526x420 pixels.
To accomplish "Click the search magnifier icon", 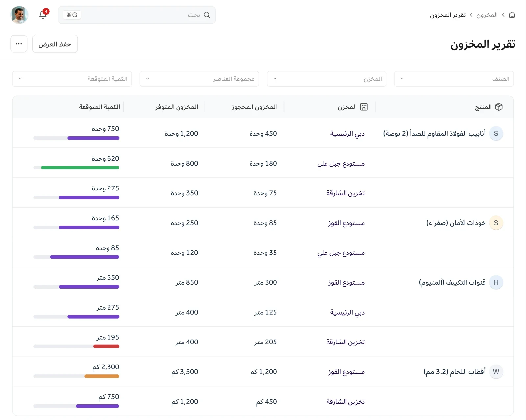I will [207, 15].
